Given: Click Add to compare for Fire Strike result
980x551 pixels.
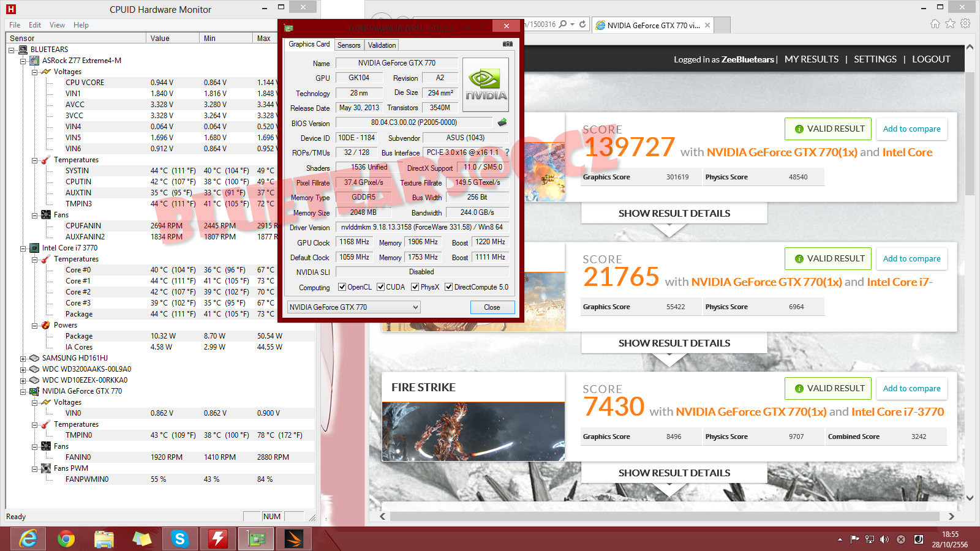Looking at the screenshot, I should [x=912, y=389].
